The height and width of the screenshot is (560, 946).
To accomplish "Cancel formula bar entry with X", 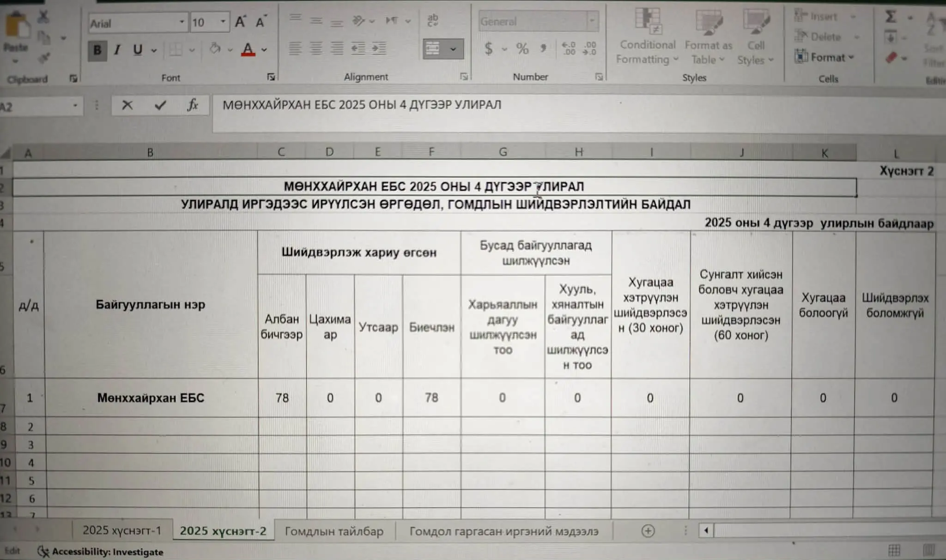I will tap(127, 106).
